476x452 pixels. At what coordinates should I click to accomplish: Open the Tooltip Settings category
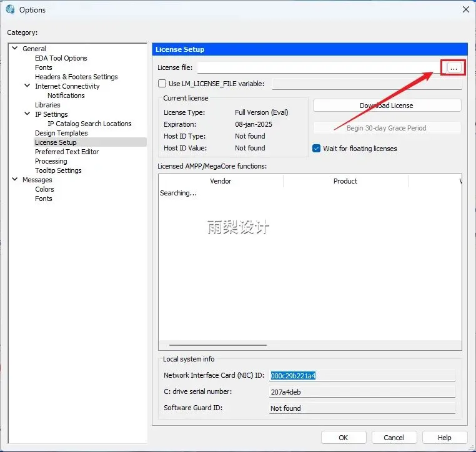pyautogui.click(x=58, y=170)
